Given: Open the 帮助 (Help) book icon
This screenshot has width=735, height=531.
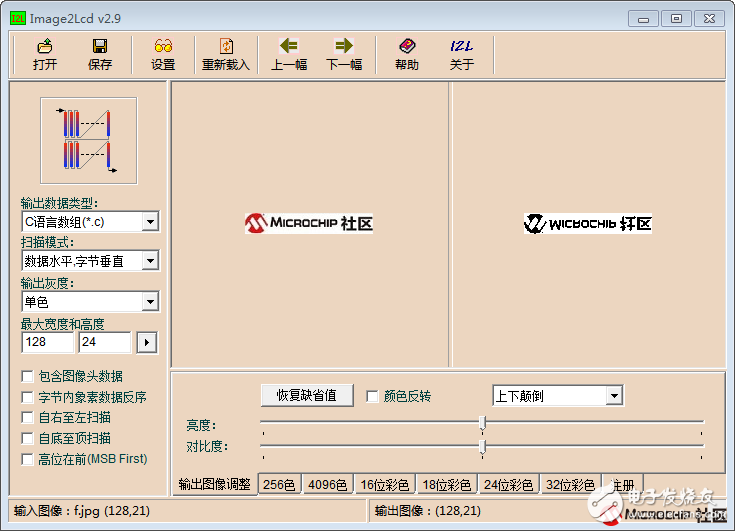Looking at the screenshot, I should 407,46.
